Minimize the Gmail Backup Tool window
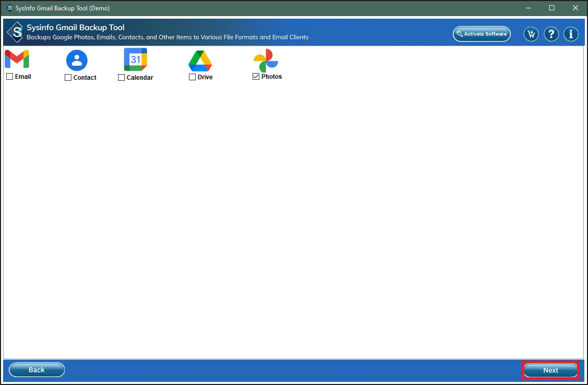 pos(528,8)
